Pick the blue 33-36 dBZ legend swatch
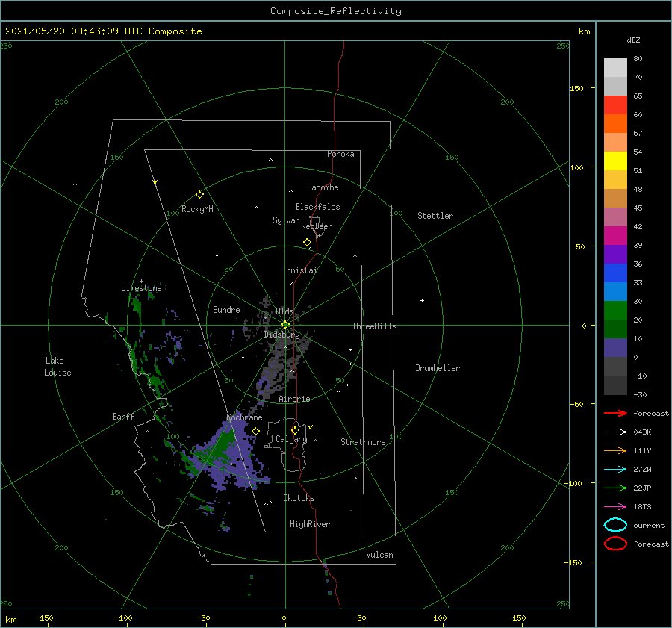Viewport: 672px width, 628px height. (615, 273)
